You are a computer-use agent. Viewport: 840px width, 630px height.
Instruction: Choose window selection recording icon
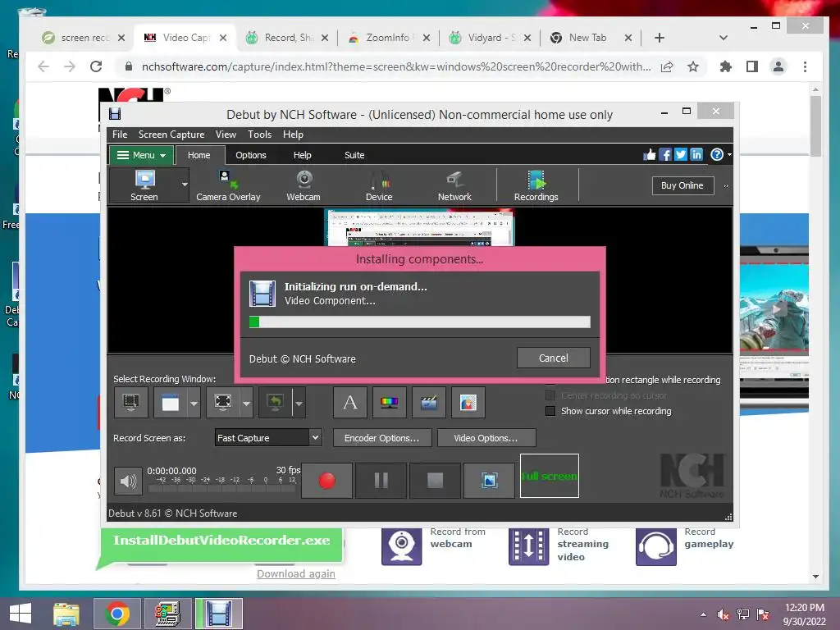point(171,402)
